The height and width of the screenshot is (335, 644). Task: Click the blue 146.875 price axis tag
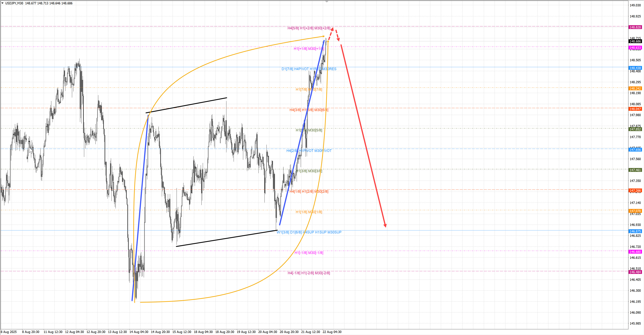pos(635,231)
